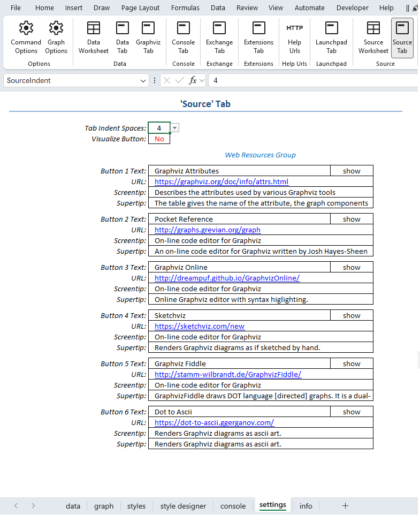Switch to the Developer ribbon tab

tap(353, 7)
